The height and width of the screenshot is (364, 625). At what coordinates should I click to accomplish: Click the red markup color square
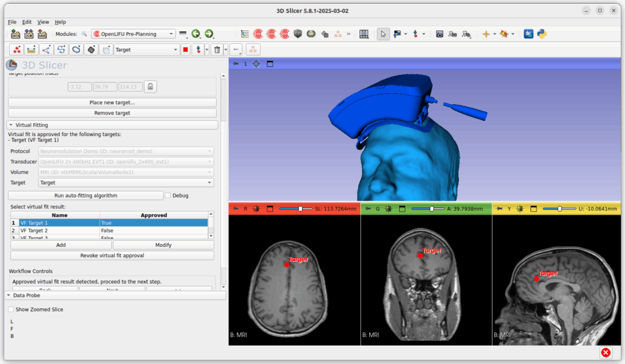186,50
